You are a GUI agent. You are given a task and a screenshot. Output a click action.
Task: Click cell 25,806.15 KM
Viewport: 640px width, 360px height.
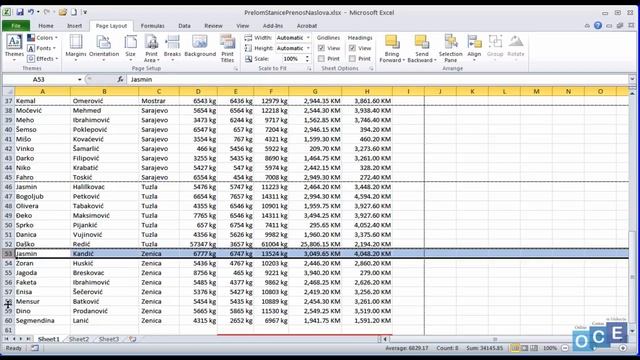tap(315, 244)
